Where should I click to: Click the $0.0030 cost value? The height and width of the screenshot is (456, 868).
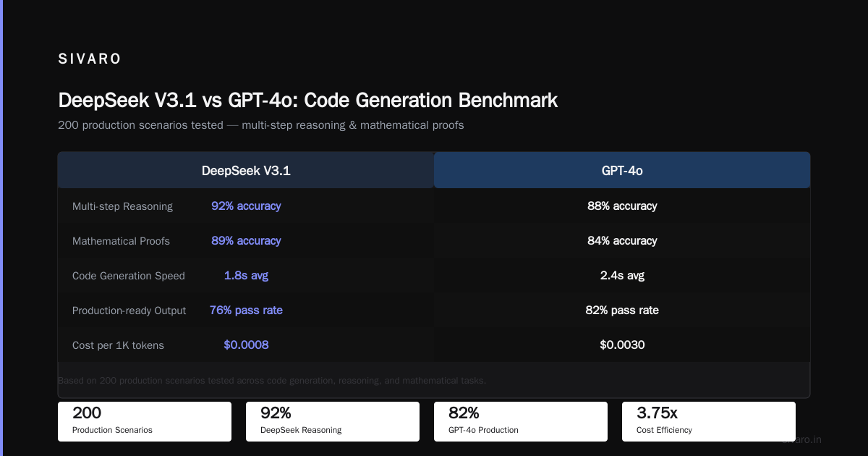pos(622,345)
